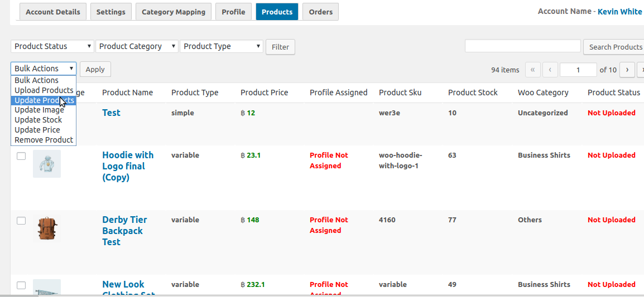
Task: Click the Filter button
Action: (281, 47)
